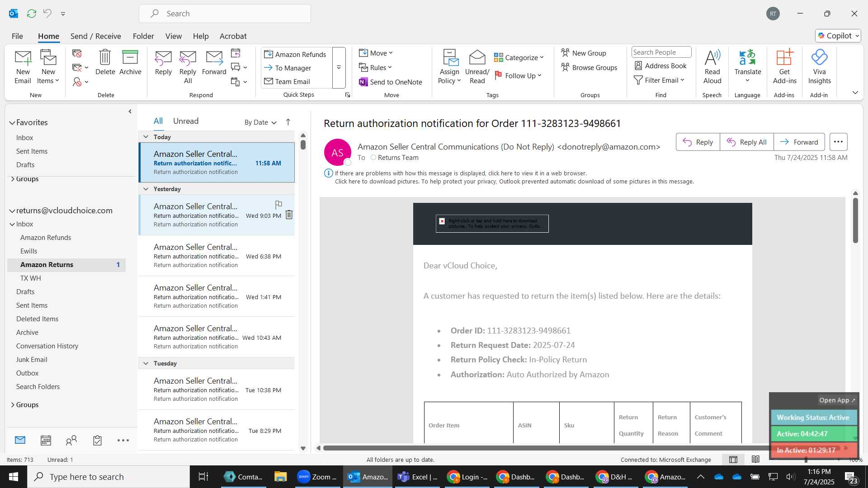Image resolution: width=868 pixels, height=488 pixels.
Task: Switch to Reading view in status bar
Action: (755, 460)
